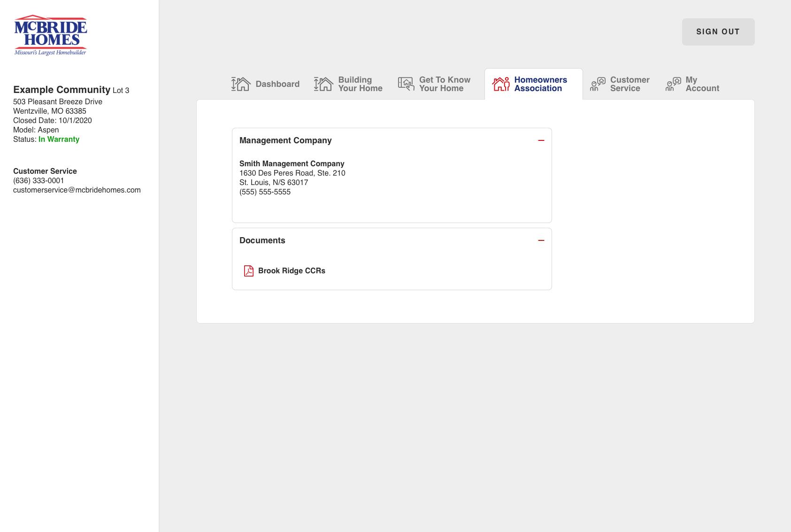Open the Brook Ridge CCRs document
The image size is (791, 532).
point(292,271)
